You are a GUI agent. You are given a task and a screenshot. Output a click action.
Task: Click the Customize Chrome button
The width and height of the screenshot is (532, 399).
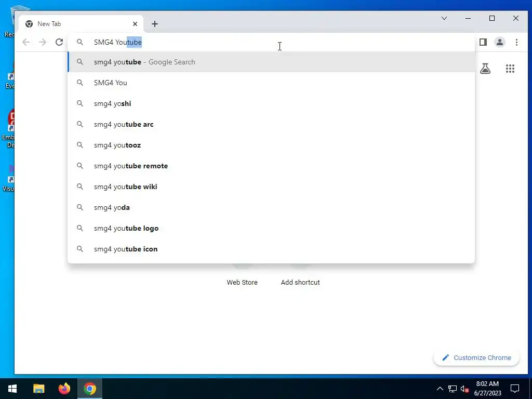pyautogui.click(x=476, y=357)
